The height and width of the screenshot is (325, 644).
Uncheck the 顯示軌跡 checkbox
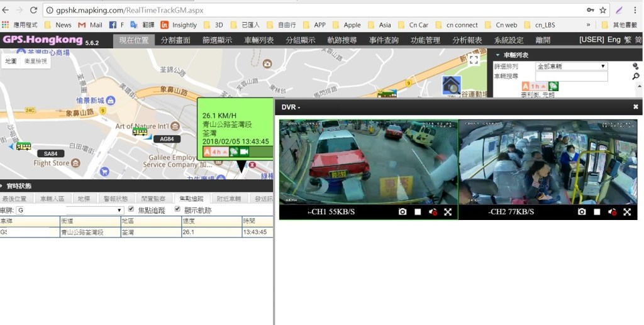coord(177,209)
